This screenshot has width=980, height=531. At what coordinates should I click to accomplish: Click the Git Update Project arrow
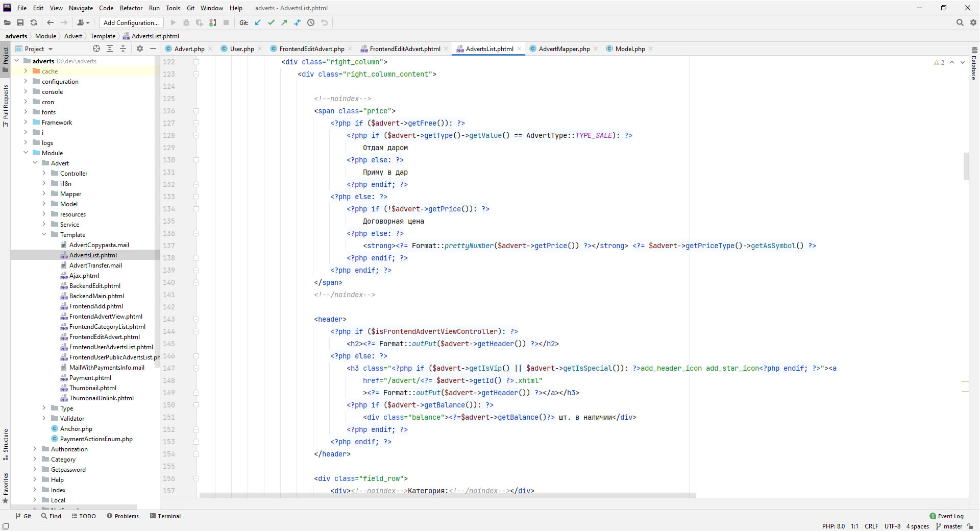[258, 22]
